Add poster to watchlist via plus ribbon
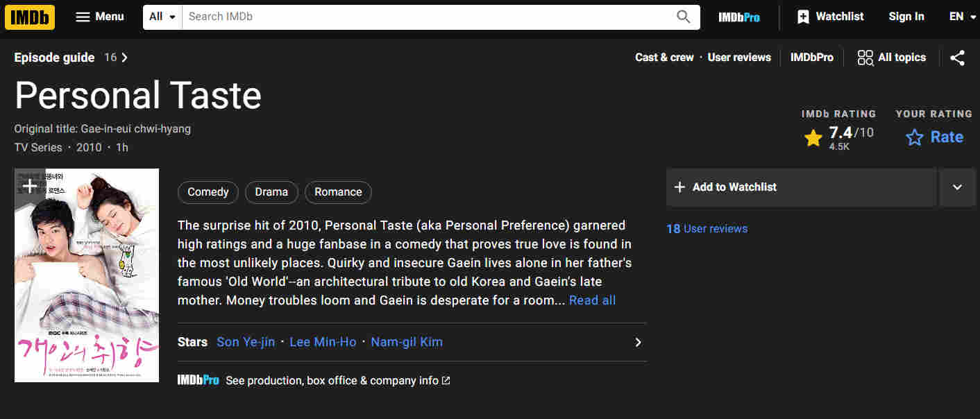This screenshot has height=419, width=980. (30, 187)
